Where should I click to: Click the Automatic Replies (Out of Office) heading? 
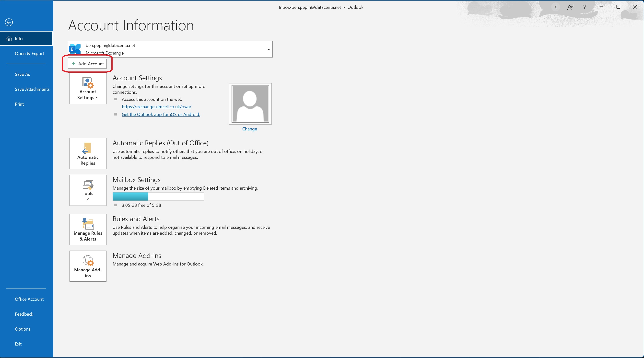point(161,143)
